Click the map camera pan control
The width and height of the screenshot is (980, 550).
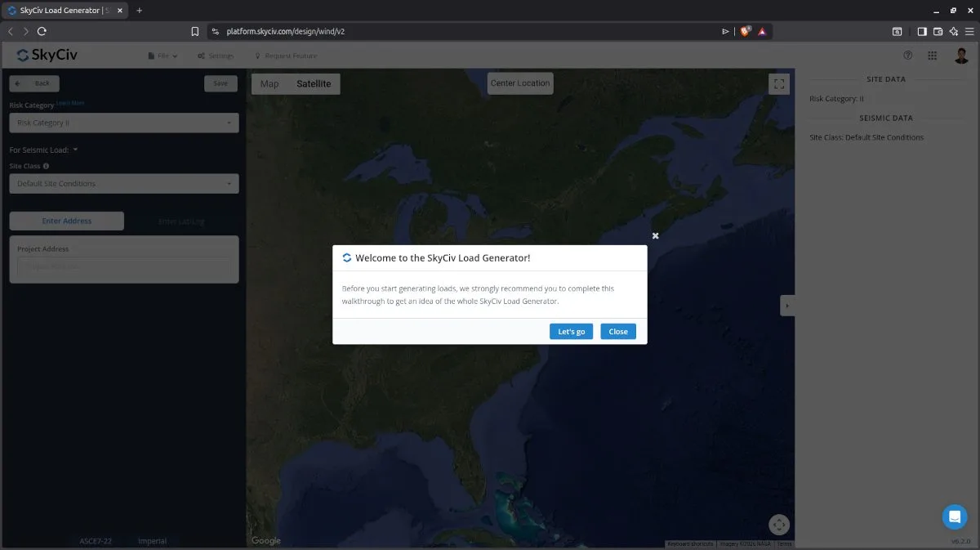[779, 525]
